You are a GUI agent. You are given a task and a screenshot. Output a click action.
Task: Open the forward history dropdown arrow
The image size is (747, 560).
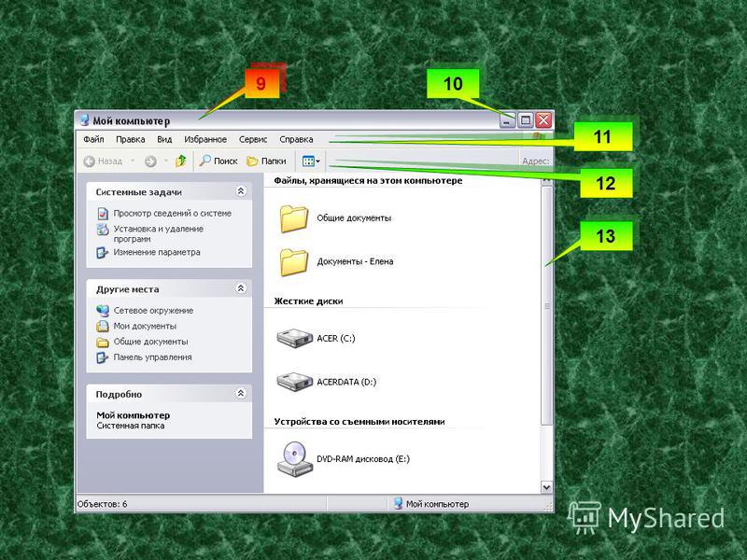166,161
